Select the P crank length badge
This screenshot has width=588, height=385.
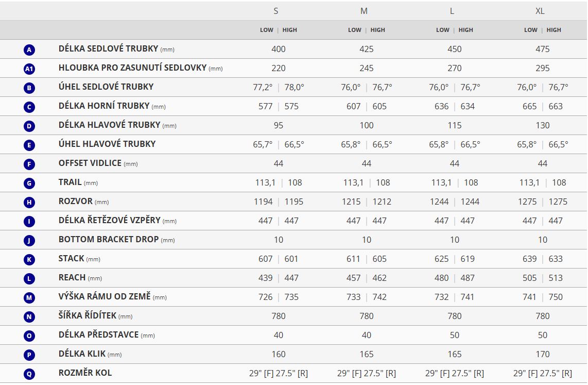29,355
